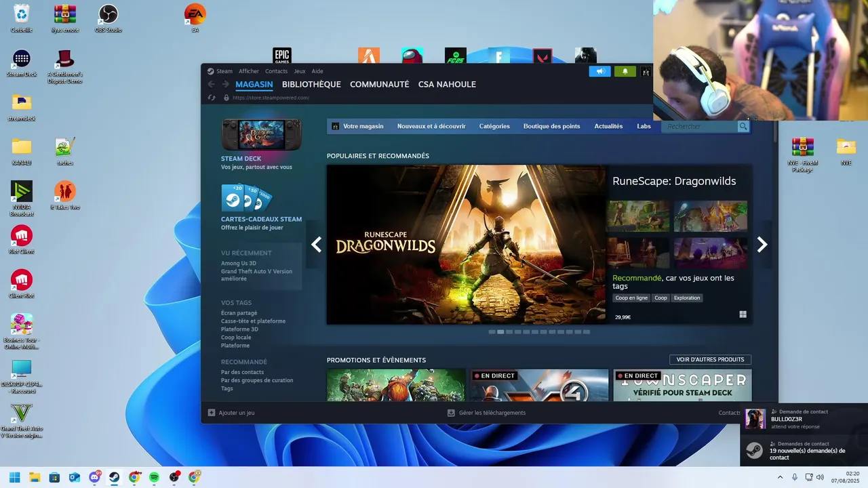Click the Rechercher search field
The width and height of the screenshot is (868, 488).
click(x=699, y=126)
